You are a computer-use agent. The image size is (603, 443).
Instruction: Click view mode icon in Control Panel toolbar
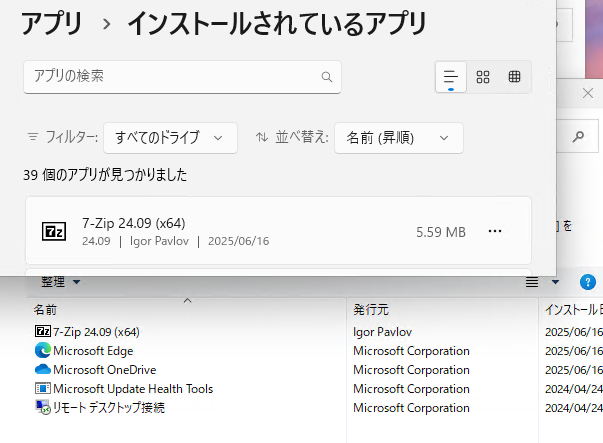(x=532, y=282)
